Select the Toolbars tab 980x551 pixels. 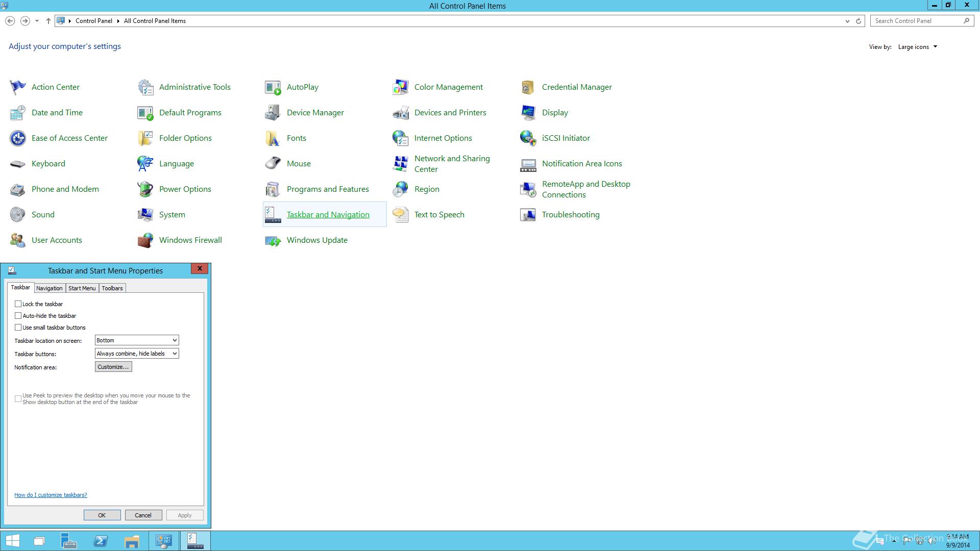coord(112,288)
